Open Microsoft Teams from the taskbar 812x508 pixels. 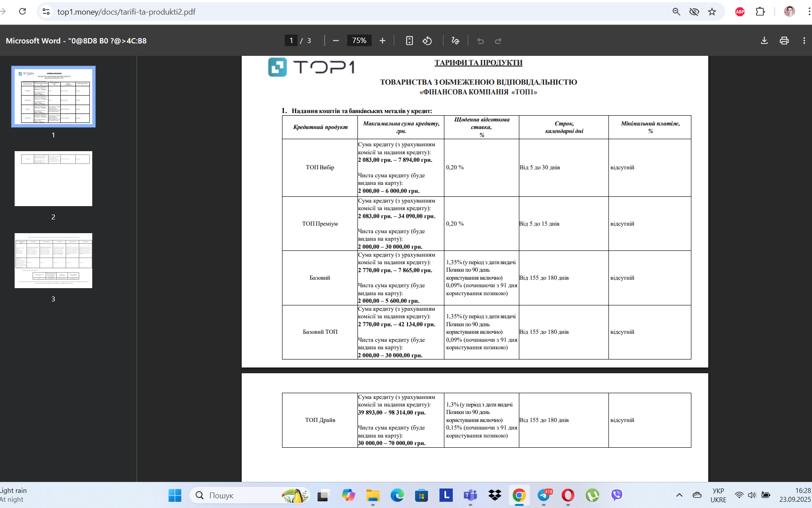point(470,495)
